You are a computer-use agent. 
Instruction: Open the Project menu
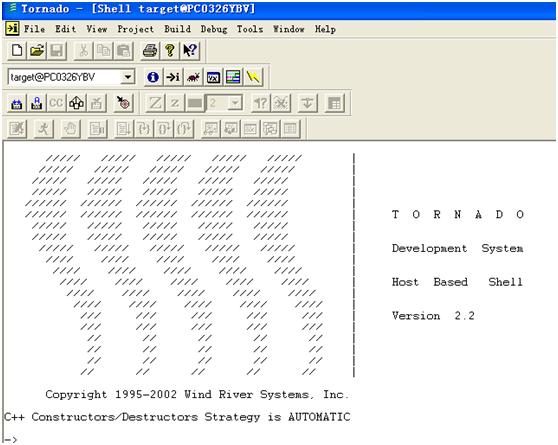(x=136, y=29)
